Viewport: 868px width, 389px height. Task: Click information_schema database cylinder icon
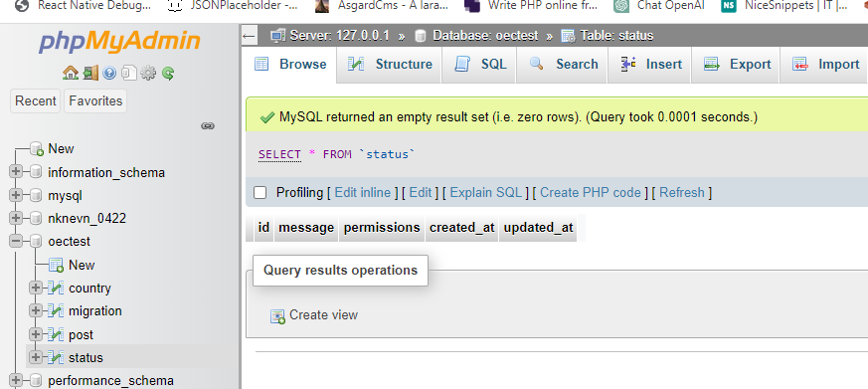pyautogui.click(x=36, y=172)
